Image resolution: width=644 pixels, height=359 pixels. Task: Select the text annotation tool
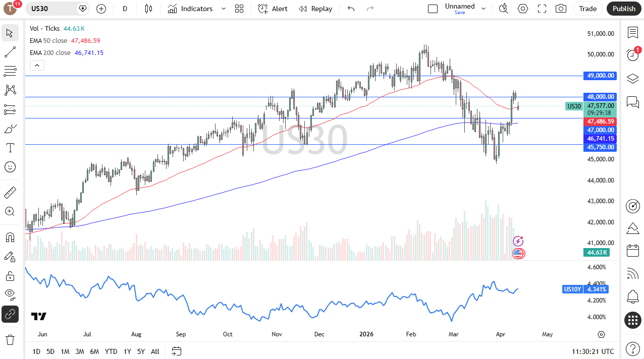(x=10, y=148)
